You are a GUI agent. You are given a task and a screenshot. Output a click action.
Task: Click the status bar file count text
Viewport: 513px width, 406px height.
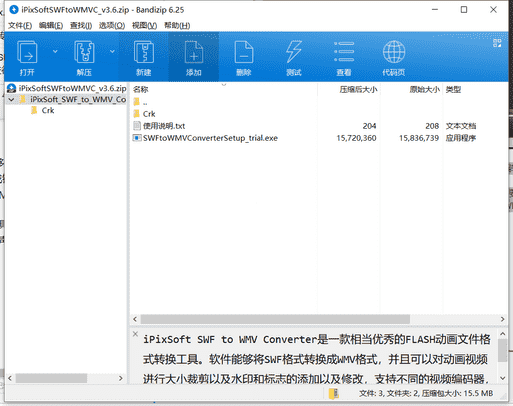tap(426, 394)
